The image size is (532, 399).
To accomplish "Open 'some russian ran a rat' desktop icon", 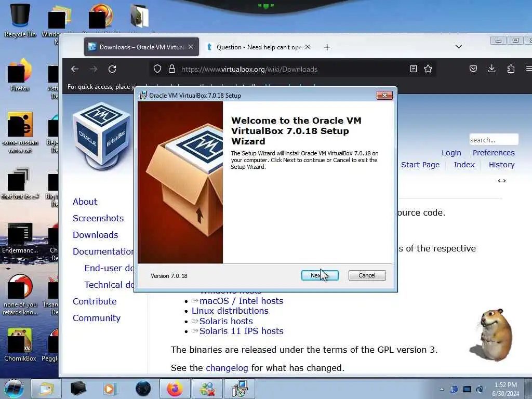I will (20, 132).
